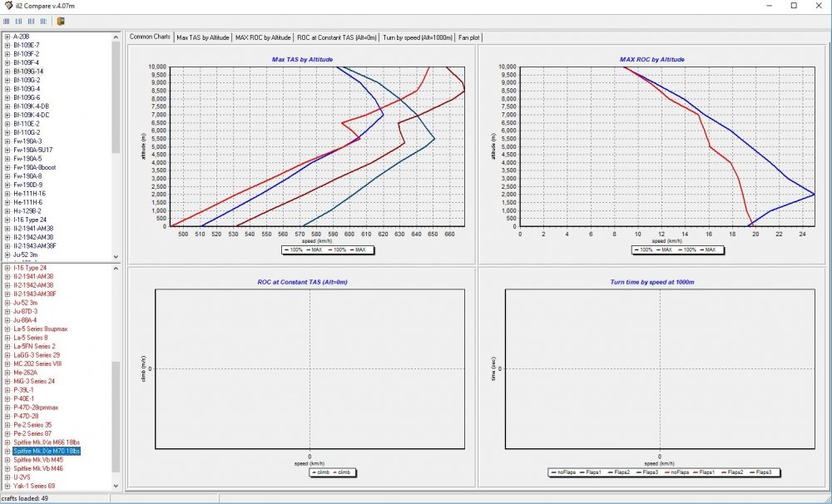Select the second chart-layout icon on the toolbar
The height and width of the screenshot is (504, 832).
coord(18,20)
